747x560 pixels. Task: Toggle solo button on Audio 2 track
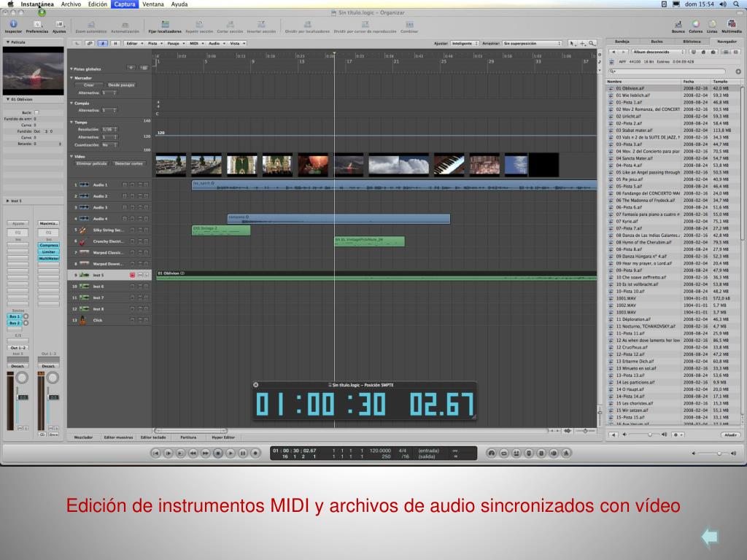click(x=146, y=196)
